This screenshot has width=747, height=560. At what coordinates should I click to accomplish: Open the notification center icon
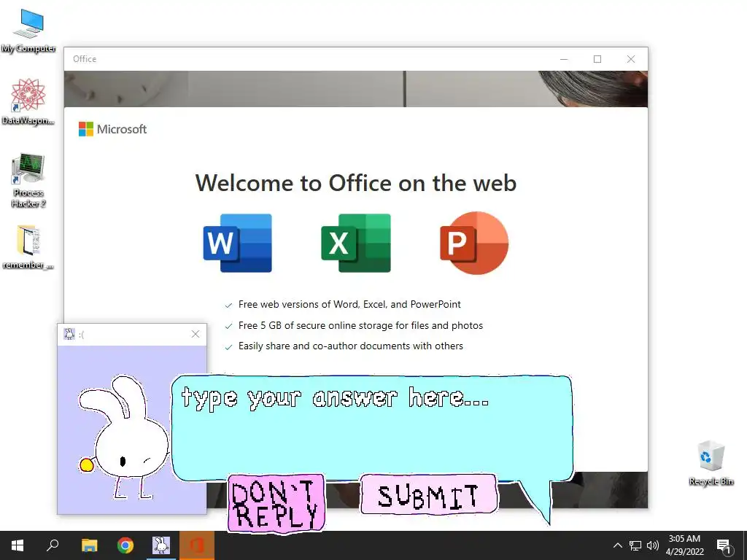(724, 546)
